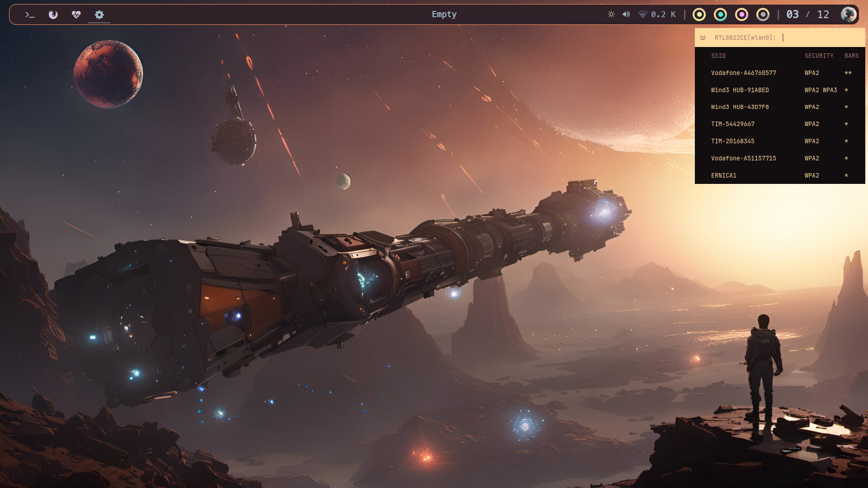Select the gear settings workspace icon
The width and height of the screenshot is (868, 488).
99,15
